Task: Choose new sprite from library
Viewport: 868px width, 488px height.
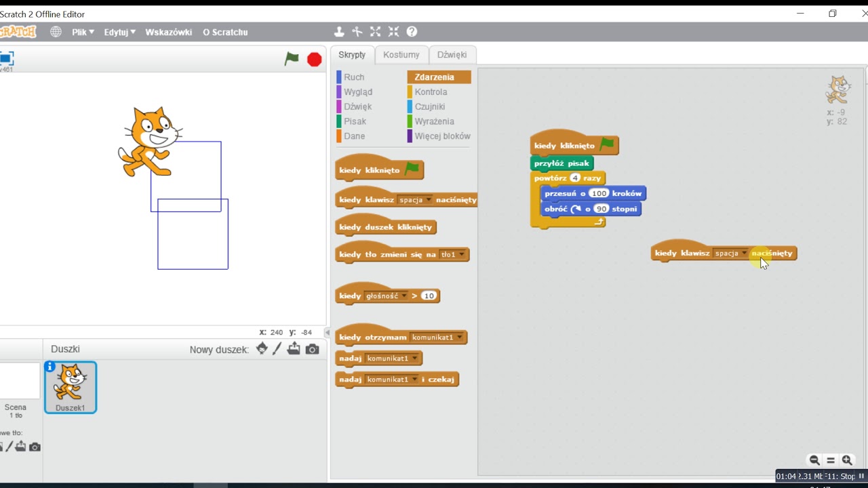Action: tap(262, 349)
